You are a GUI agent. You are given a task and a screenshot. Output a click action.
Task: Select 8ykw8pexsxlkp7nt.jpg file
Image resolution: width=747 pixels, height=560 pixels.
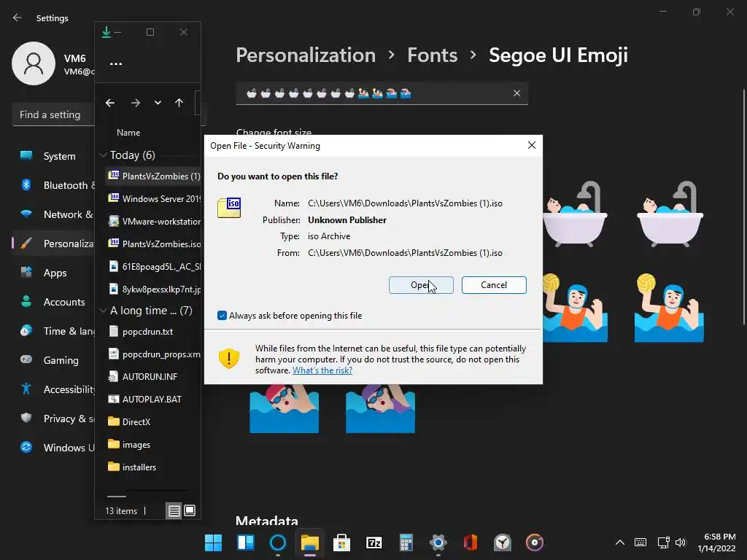[152, 289]
